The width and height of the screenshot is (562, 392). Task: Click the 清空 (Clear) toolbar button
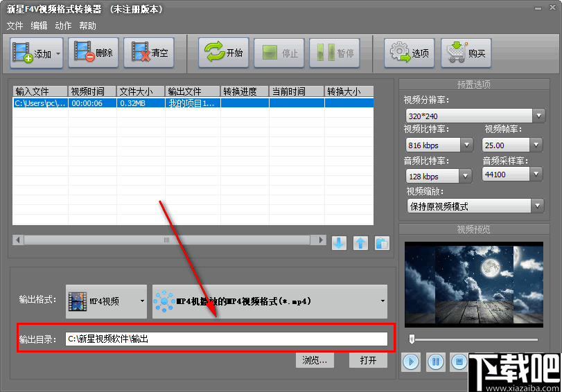[149, 53]
